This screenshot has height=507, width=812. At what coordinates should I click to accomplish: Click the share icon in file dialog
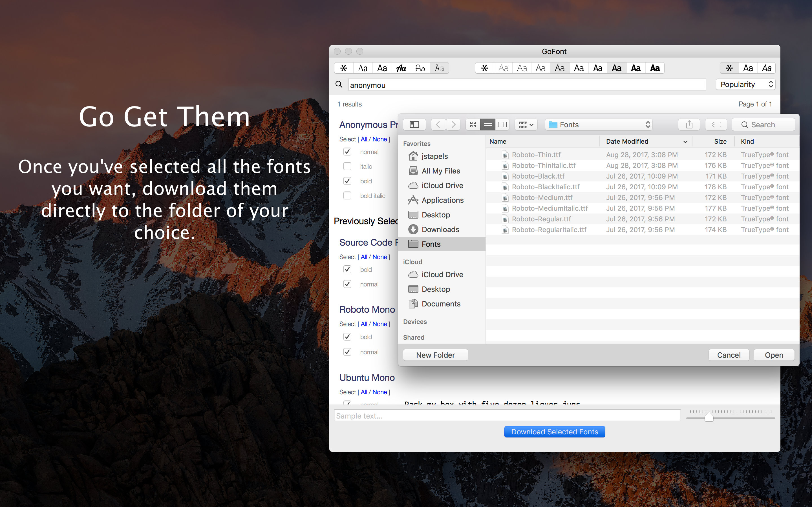pyautogui.click(x=689, y=125)
